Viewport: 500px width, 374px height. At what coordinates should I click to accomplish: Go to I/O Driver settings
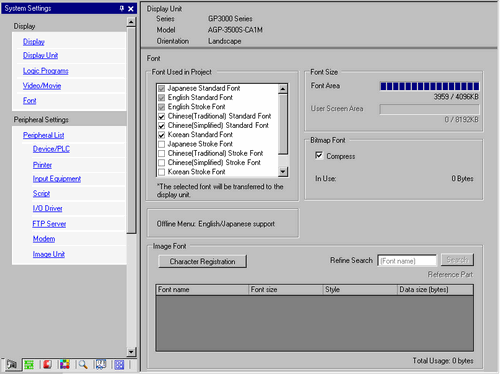coord(47,208)
